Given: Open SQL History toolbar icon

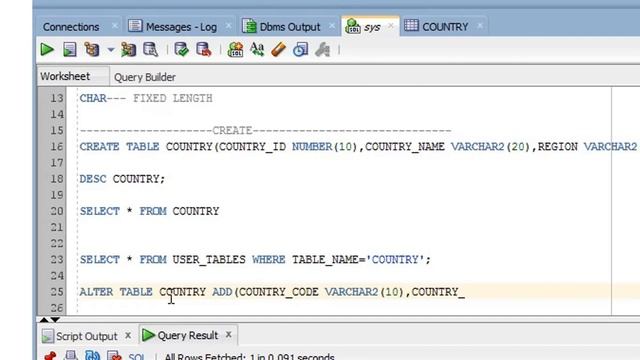Looking at the screenshot, I should coord(300,50).
